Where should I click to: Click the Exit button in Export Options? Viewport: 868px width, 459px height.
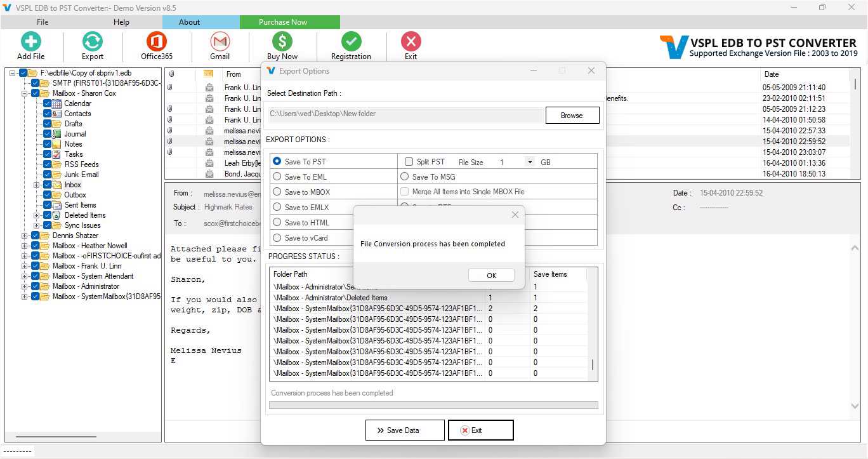point(480,430)
